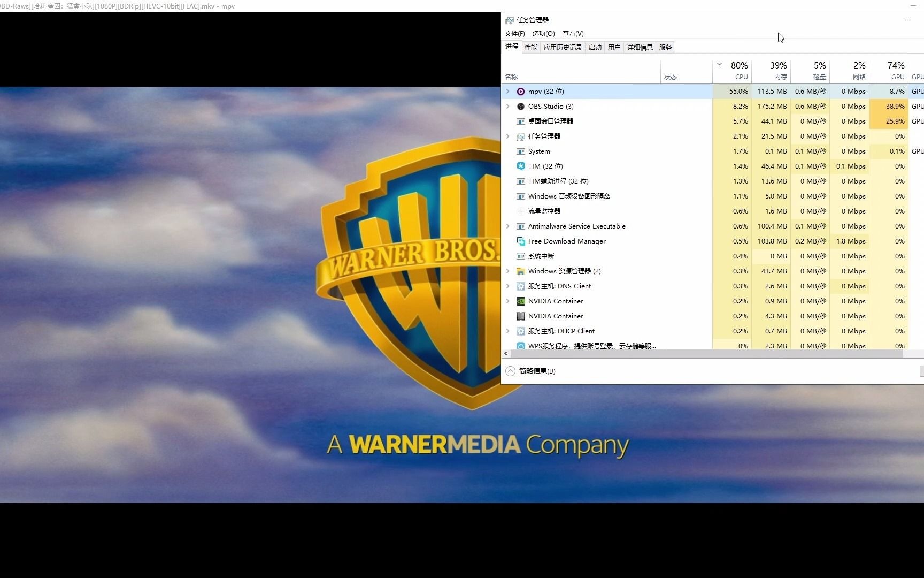Click the TIM辅助进程 process icon
This screenshot has height=578, width=924.
(520, 181)
